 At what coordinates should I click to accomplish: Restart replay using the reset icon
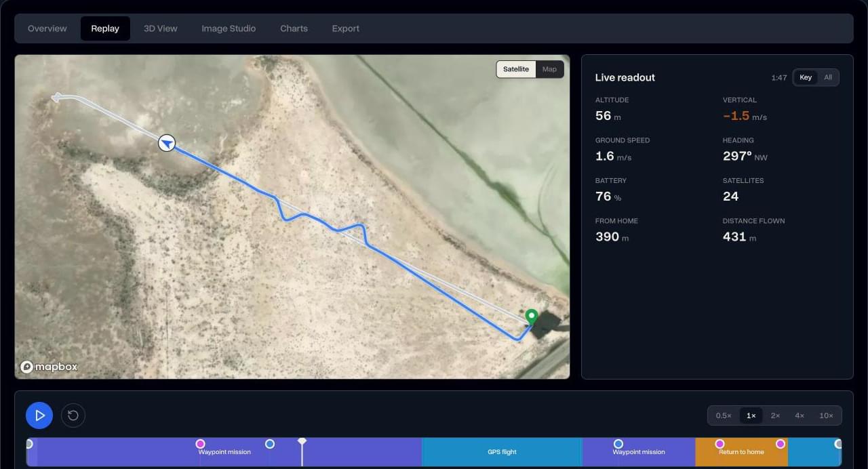(73, 415)
